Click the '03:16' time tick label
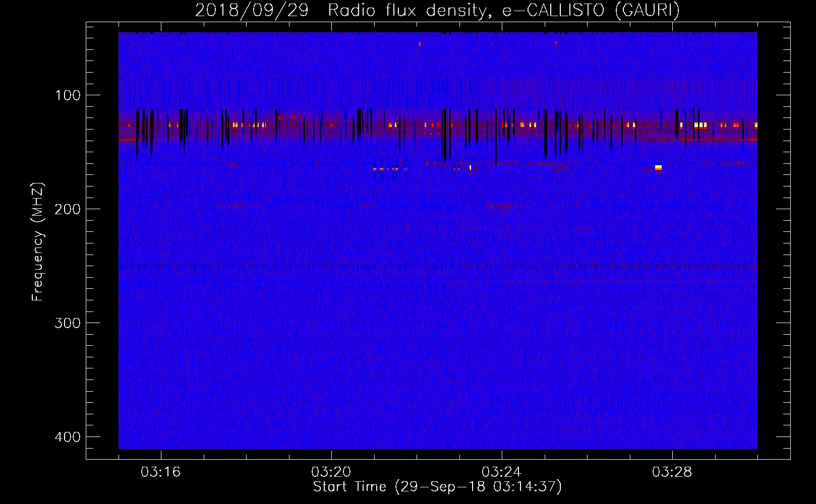816x504 pixels. click(160, 472)
